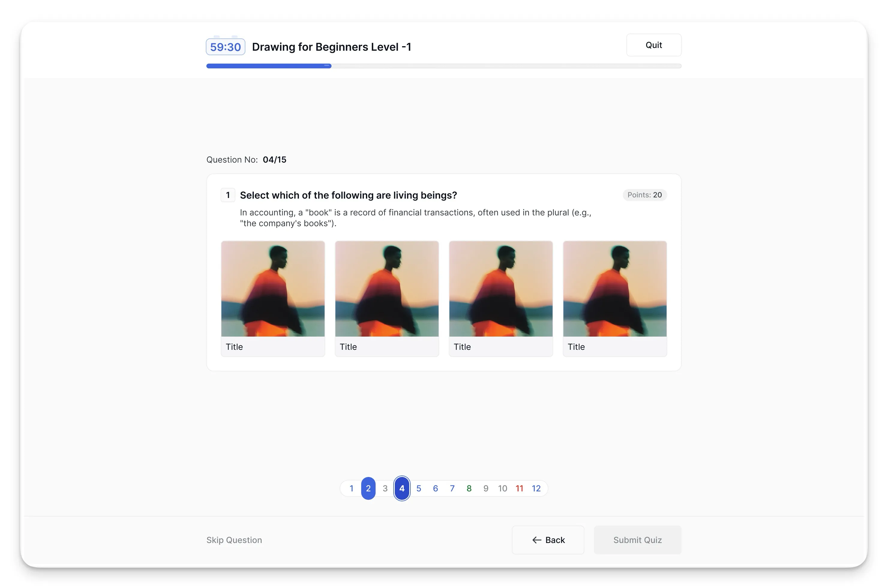
Task: Go to question 6 in pagination
Action: pos(435,488)
